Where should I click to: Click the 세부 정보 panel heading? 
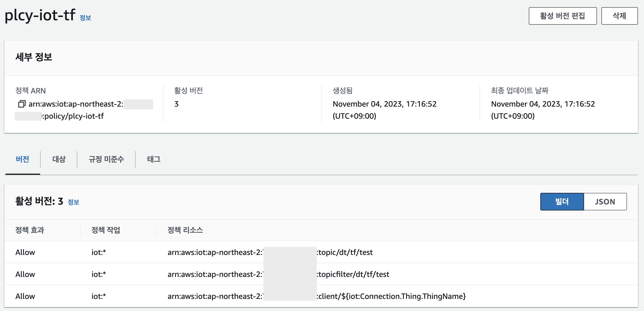[34, 57]
